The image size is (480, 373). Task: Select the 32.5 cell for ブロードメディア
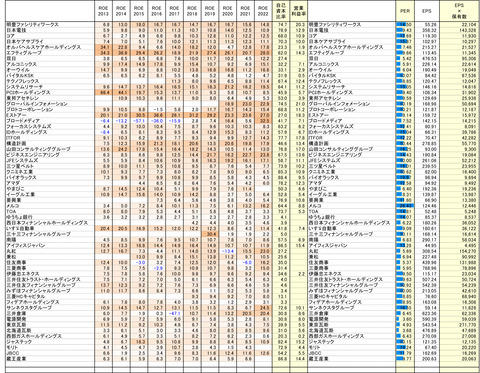263,121
